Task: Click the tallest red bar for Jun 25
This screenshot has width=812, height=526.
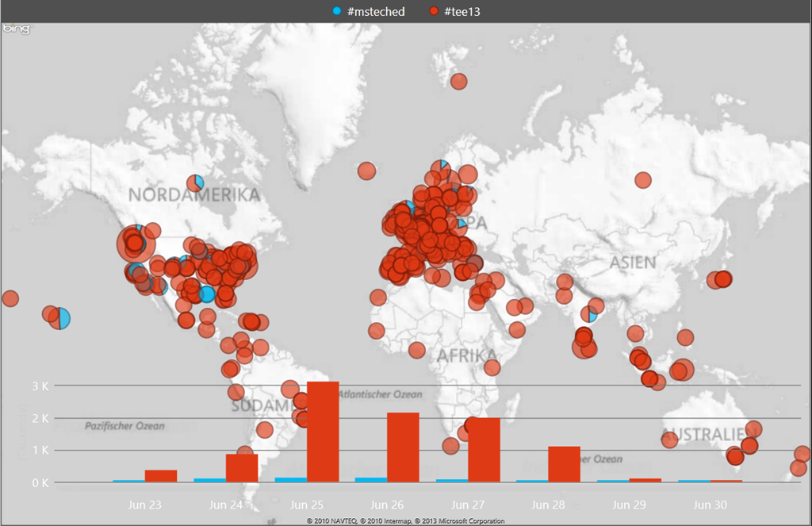Action: tap(323, 432)
